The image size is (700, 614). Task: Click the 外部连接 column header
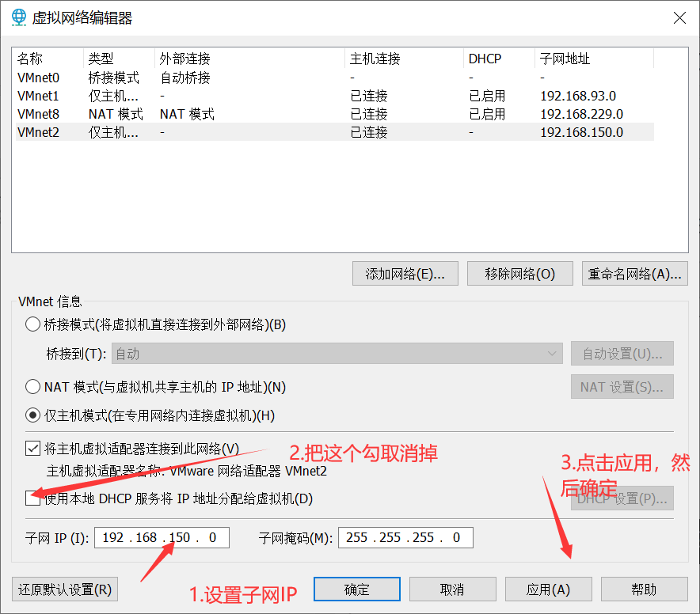click(249, 59)
